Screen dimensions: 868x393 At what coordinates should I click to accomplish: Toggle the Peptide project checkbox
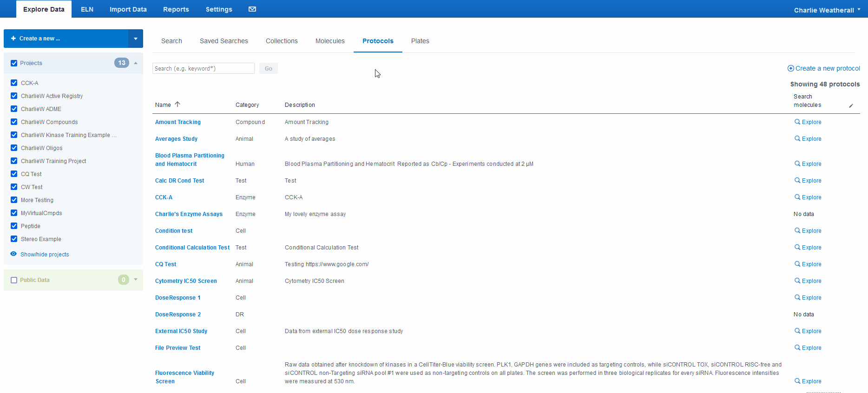pyautogui.click(x=14, y=226)
